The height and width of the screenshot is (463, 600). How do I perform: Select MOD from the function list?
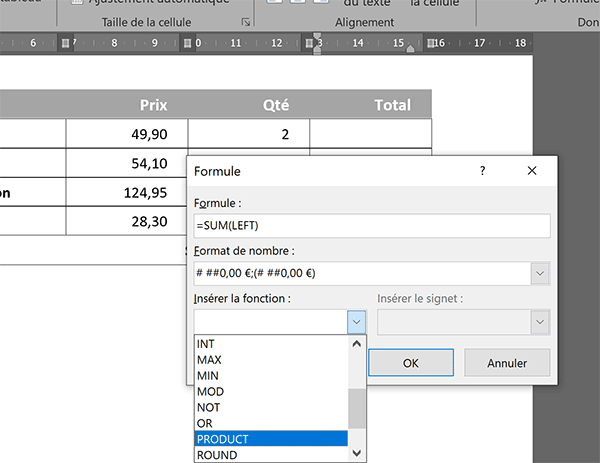[271, 391]
